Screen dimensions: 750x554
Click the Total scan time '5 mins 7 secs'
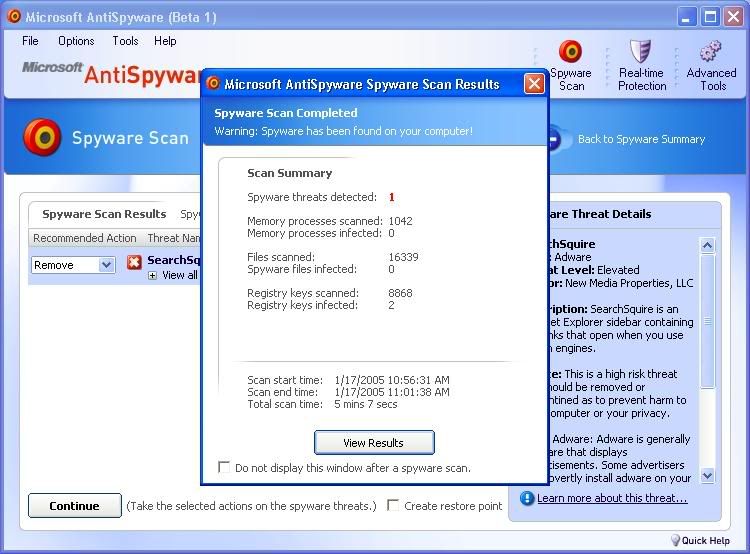tap(366, 404)
